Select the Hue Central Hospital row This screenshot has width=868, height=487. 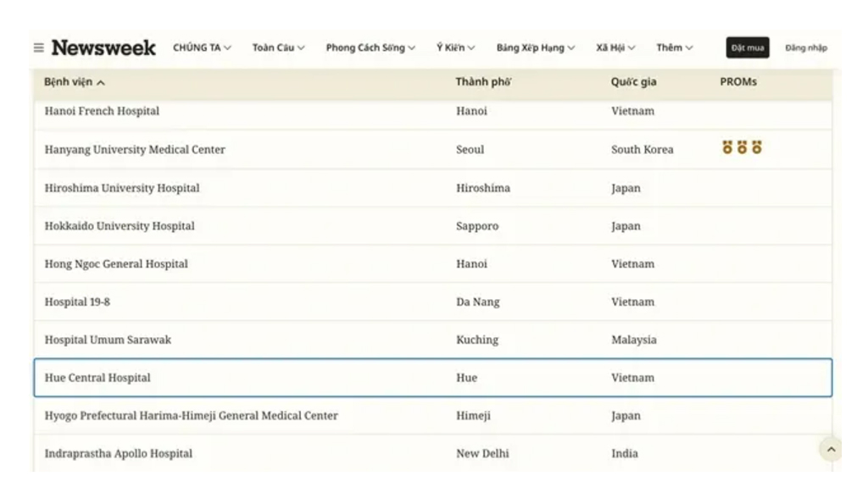point(433,378)
